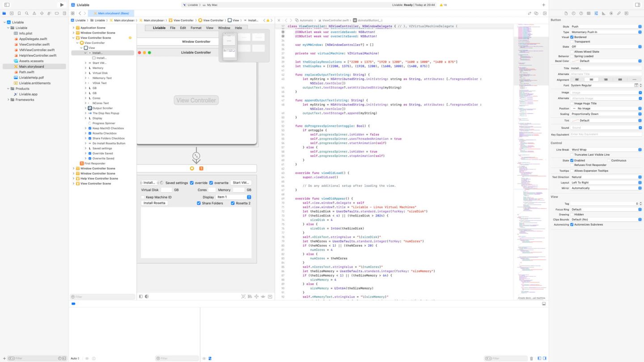Open the Connections inspector arrow icon

pos(611,13)
